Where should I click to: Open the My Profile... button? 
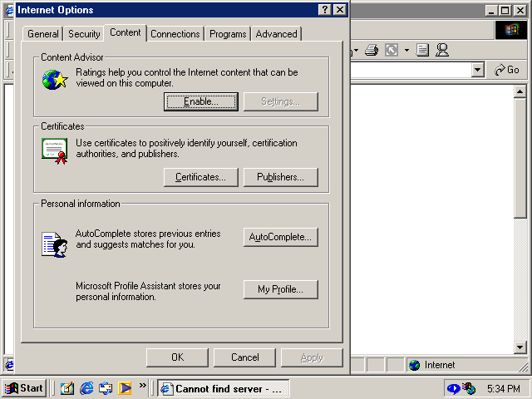[281, 289]
